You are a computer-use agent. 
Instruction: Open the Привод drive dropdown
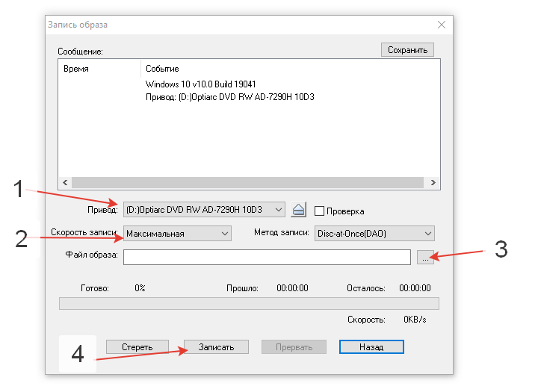[x=204, y=210]
